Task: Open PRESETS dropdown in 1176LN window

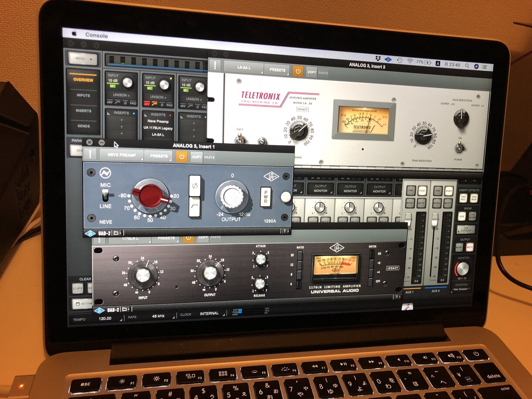Action: tap(166, 239)
